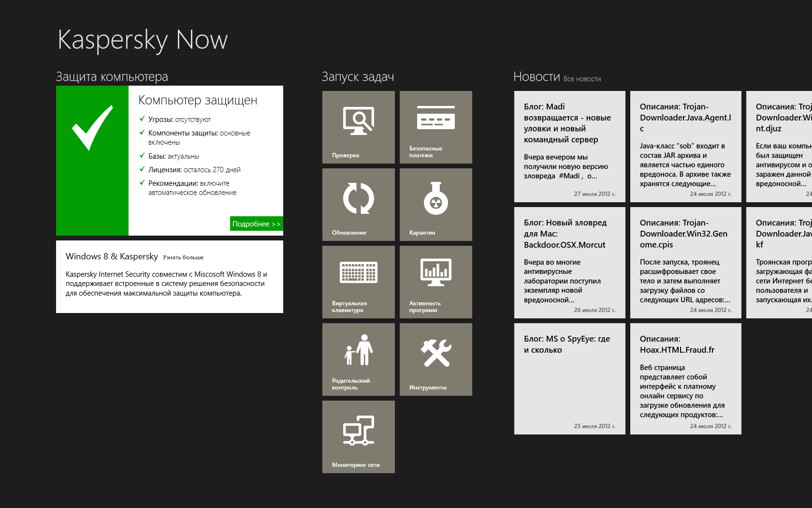Follow the Узнать больше link
This screenshot has width=812, height=508.
coord(183,257)
